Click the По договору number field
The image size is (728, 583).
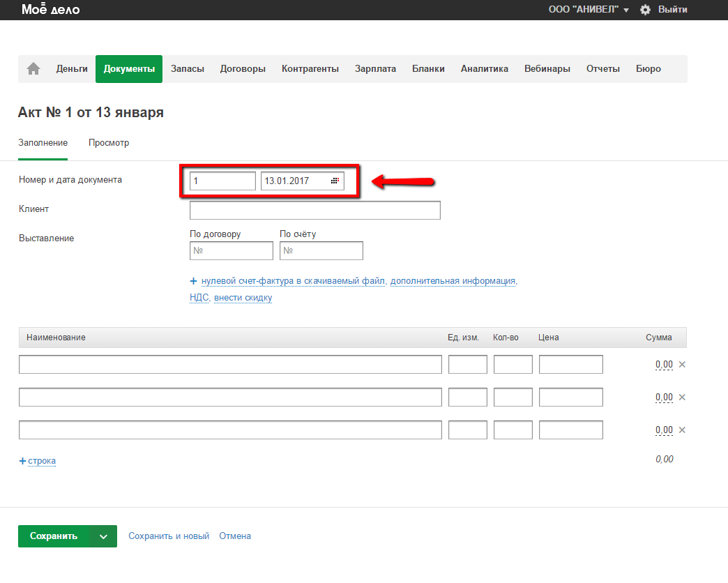coord(232,250)
